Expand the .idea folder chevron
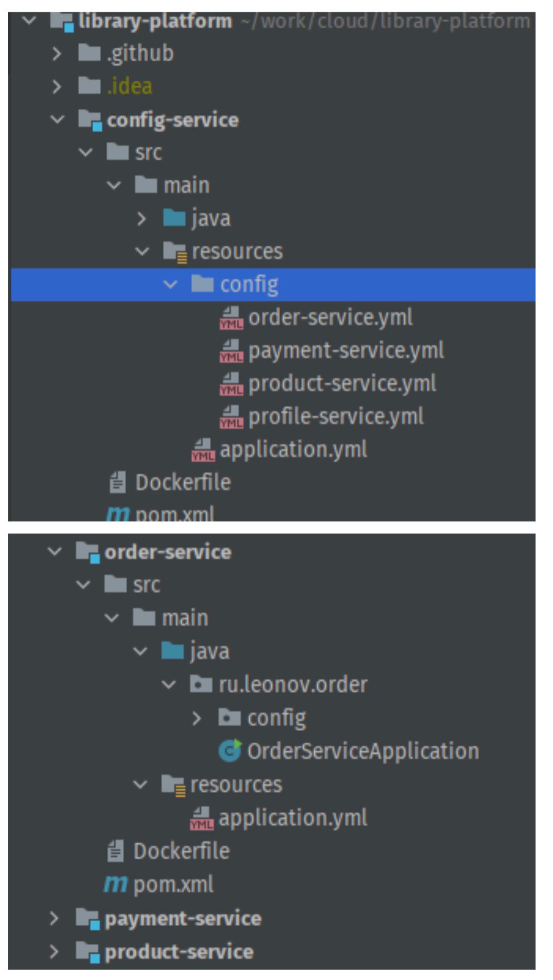Image resolution: width=553 pixels, height=980 pixels. tap(57, 86)
